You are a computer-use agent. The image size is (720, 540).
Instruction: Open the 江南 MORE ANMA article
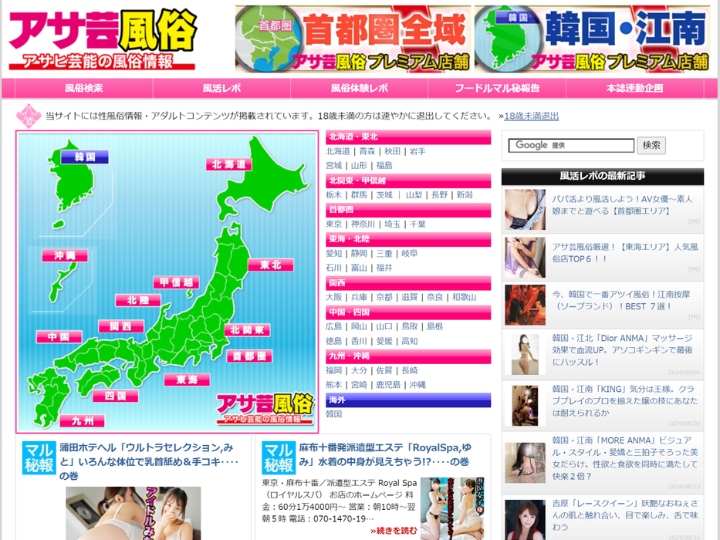pos(624,458)
